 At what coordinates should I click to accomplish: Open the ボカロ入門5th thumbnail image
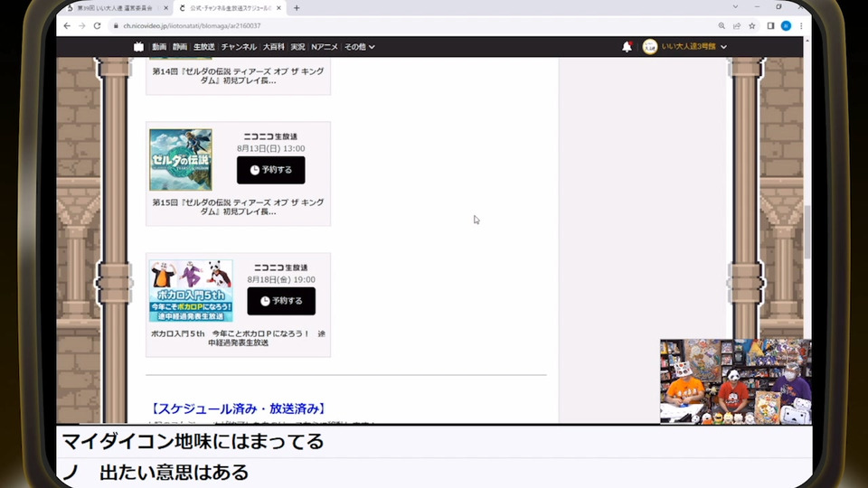click(191, 291)
